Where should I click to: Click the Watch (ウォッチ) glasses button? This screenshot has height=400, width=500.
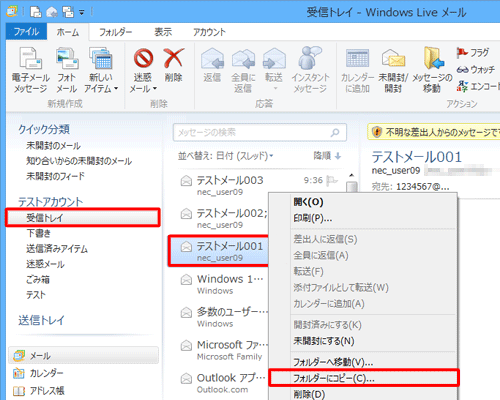(476, 69)
